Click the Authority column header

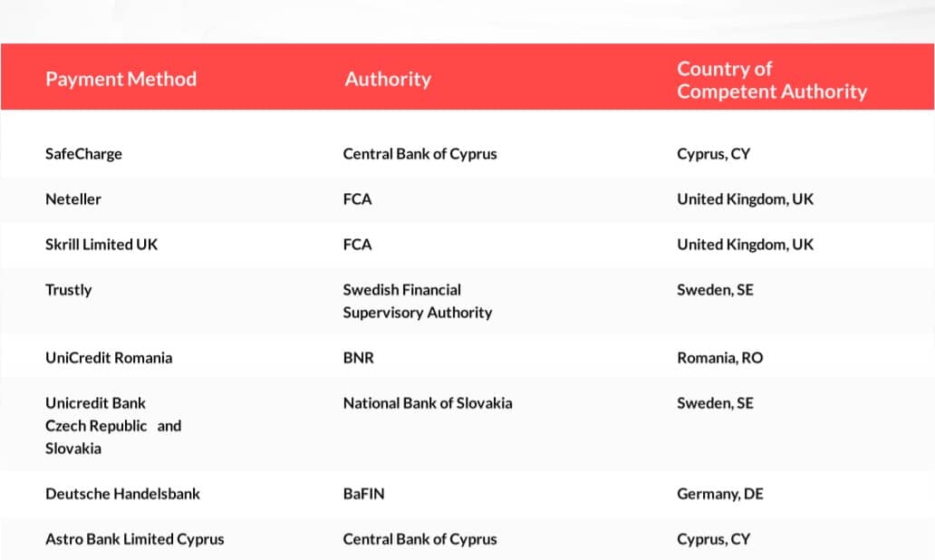(x=388, y=79)
